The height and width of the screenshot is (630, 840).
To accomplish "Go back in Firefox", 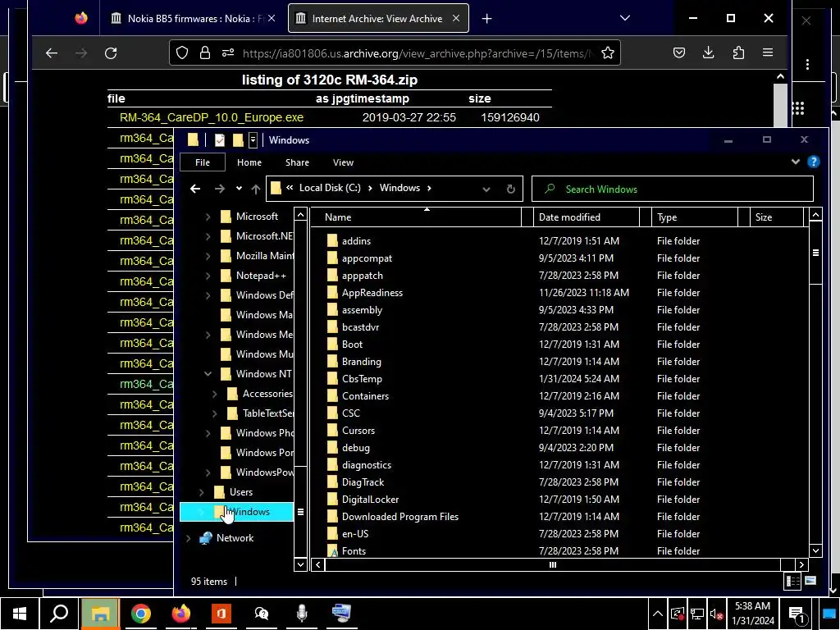I will [x=52, y=53].
